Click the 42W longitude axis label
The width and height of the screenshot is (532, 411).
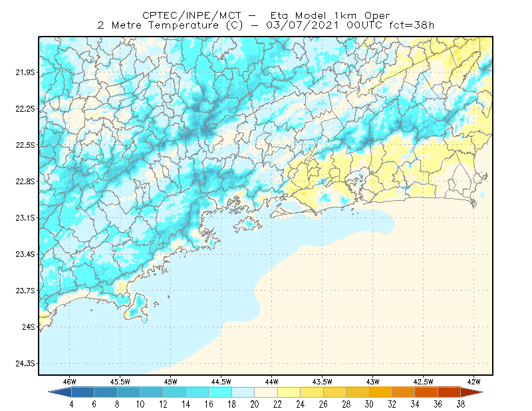[473, 382]
